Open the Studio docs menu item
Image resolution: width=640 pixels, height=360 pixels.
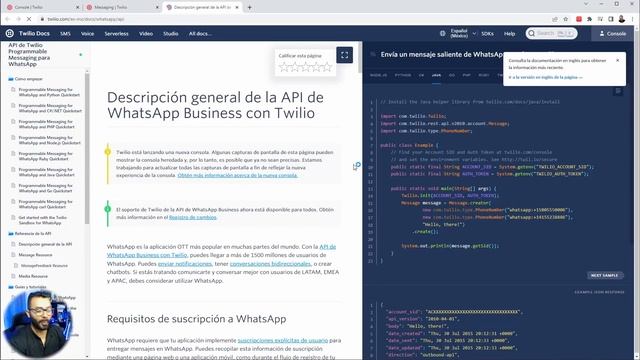pos(171,33)
